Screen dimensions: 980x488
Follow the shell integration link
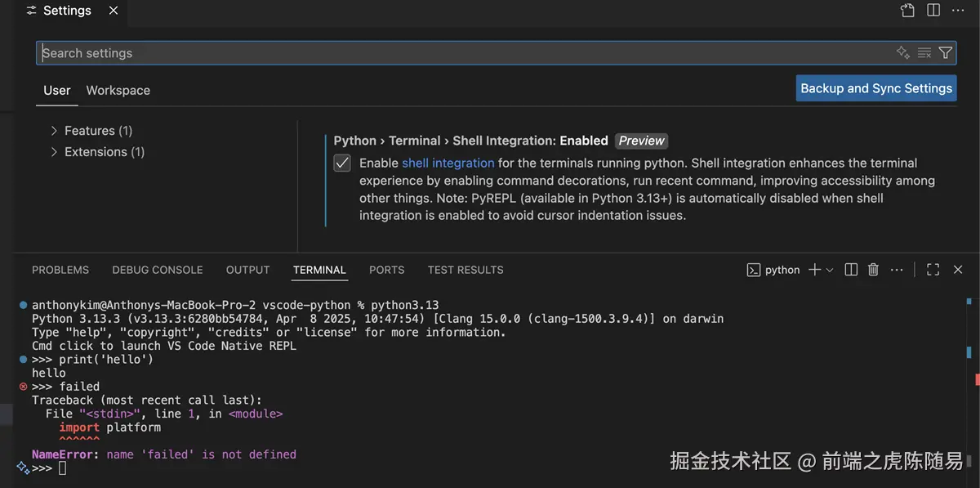click(x=448, y=163)
